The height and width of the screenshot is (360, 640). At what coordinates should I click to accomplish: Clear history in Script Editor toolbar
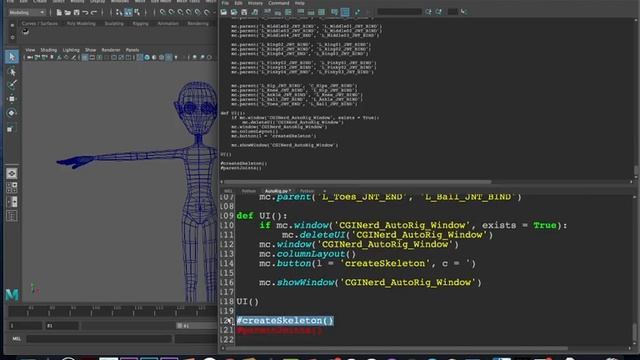pyautogui.click(x=268, y=12)
